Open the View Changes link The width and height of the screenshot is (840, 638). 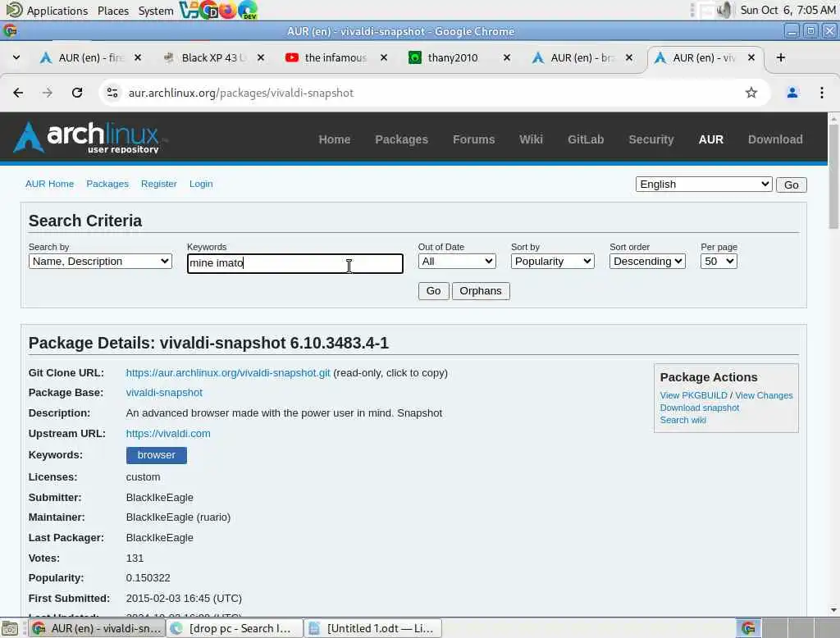[764, 395]
